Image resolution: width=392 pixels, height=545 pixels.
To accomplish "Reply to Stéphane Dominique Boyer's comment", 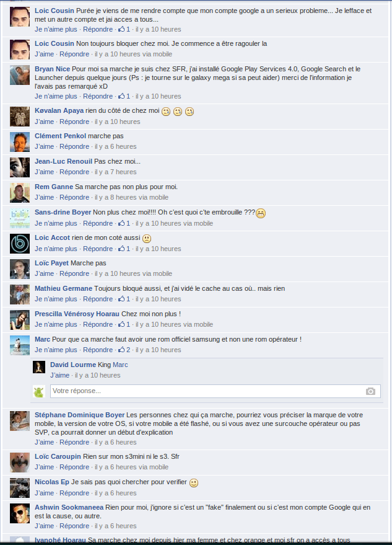I will point(74,442).
